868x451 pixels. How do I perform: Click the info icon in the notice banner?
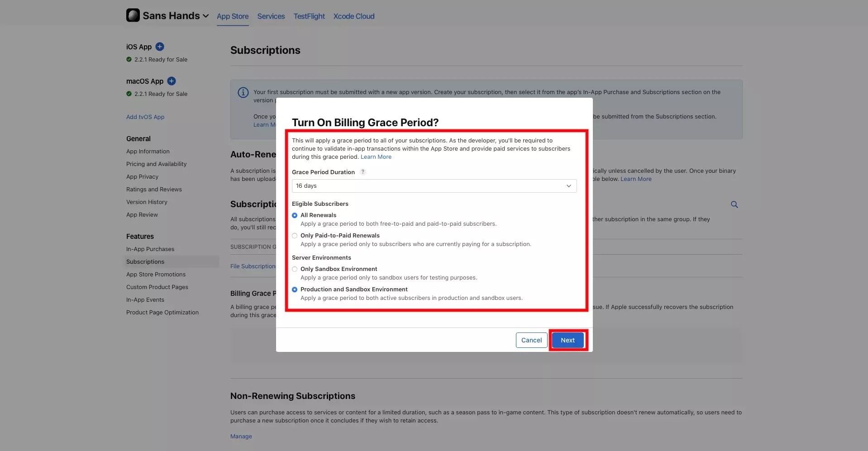click(x=243, y=92)
